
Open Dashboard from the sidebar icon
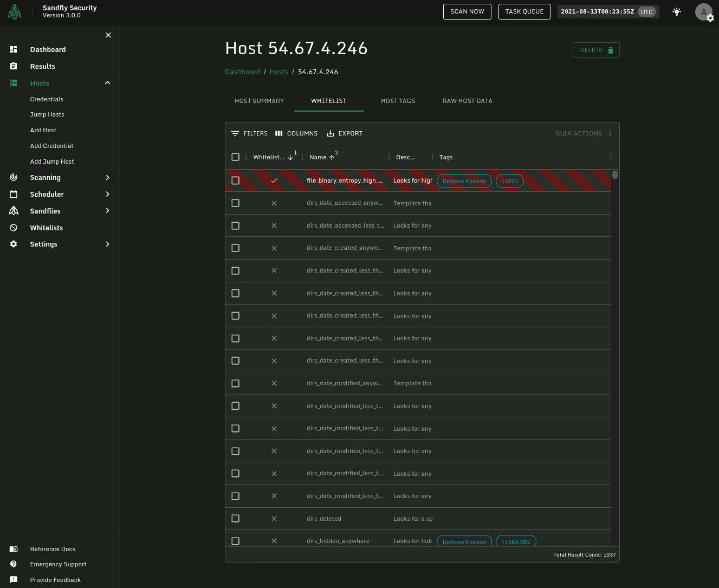tap(14, 49)
